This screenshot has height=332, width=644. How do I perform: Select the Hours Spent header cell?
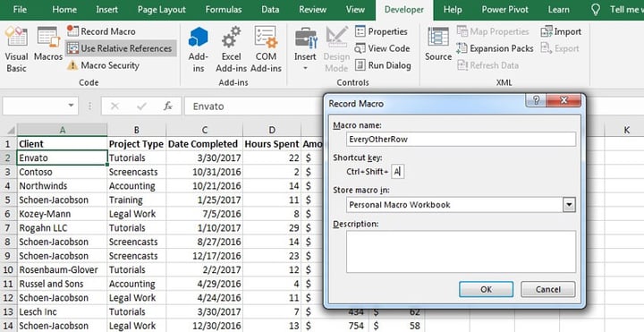272,144
